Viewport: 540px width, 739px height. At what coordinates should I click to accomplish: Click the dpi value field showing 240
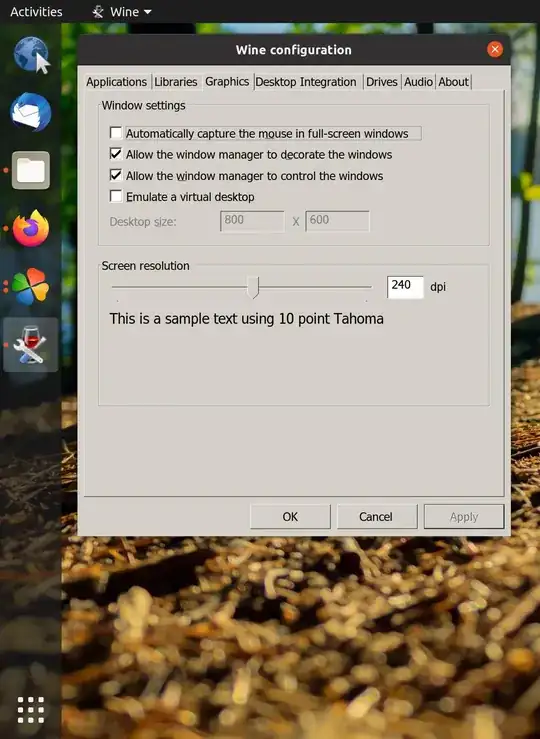pos(405,287)
